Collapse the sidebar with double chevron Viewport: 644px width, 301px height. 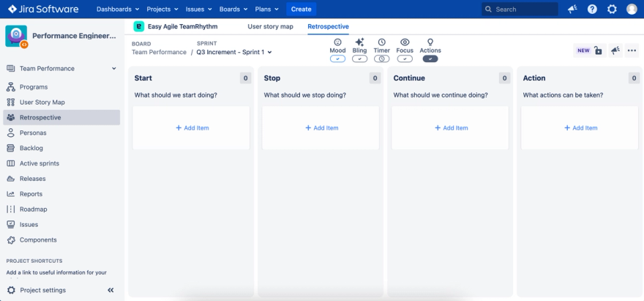pos(111,290)
